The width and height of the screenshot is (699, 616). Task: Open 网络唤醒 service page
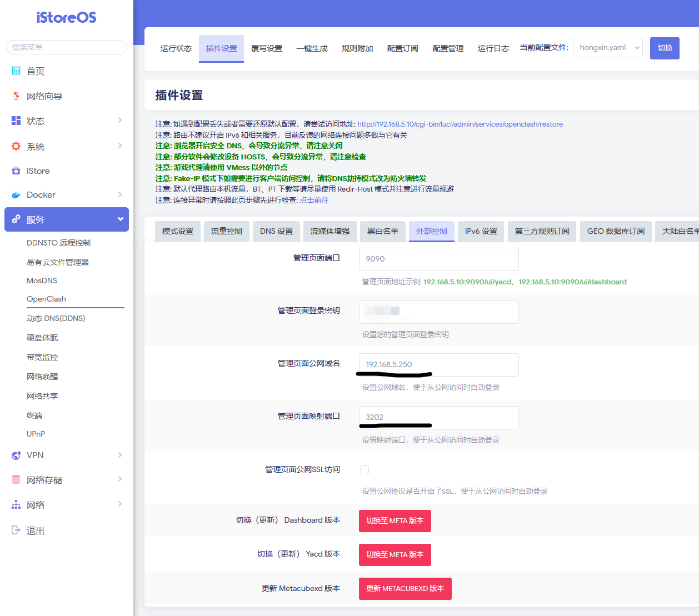point(42,377)
